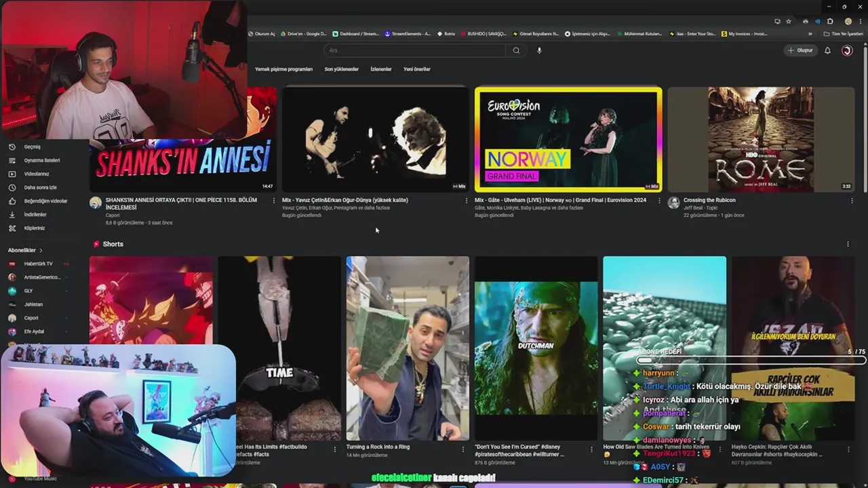Select Yemek pişirme programları chip
The height and width of the screenshot is (488, 868).
tap(283, 69)
